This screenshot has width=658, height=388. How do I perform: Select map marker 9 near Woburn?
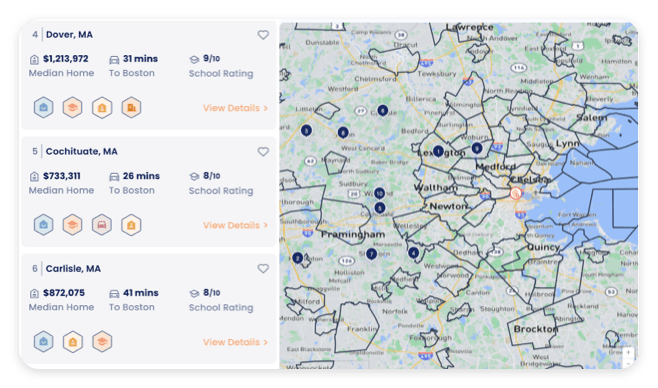(477, 148)
